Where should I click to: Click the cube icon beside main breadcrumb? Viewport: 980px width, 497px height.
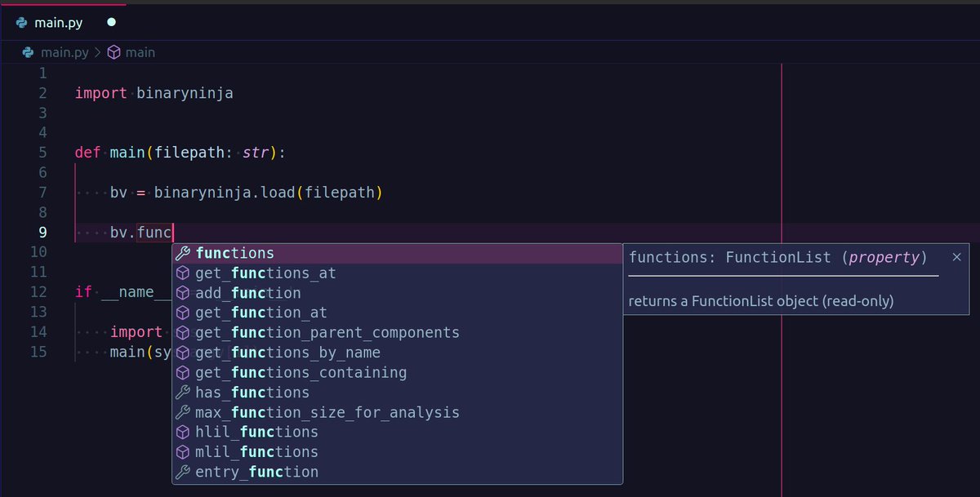click(114, 52)
